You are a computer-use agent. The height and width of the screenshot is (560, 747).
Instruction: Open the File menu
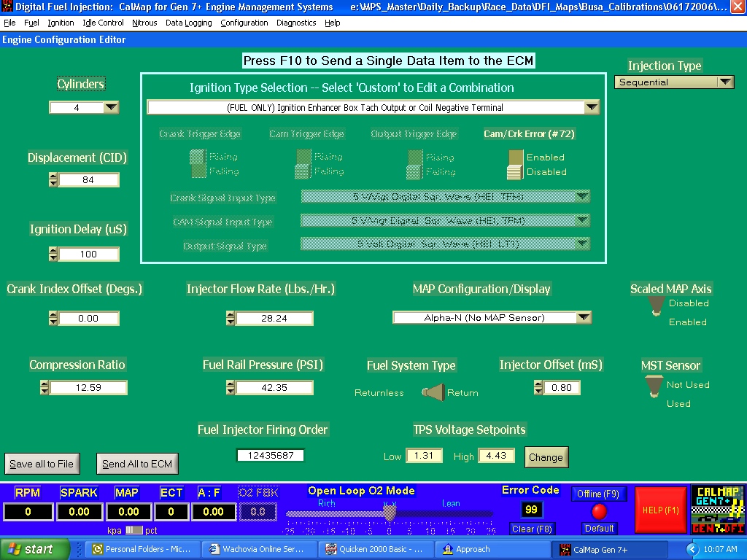coord(9,23)
